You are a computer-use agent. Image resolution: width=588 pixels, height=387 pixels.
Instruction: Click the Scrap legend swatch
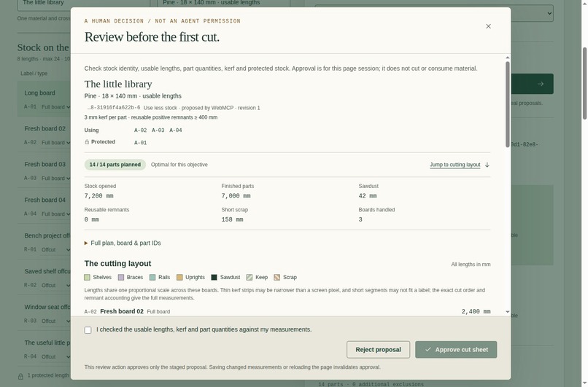(277, 277)
